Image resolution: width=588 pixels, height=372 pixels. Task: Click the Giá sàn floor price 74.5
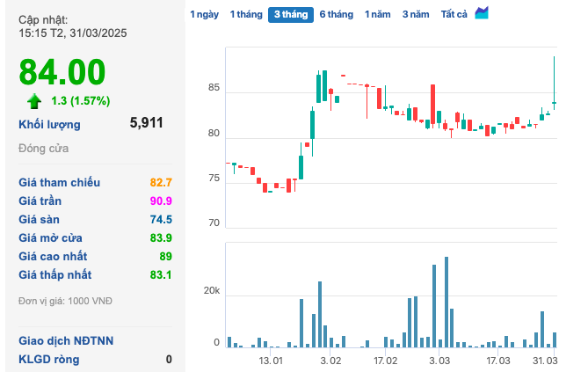tap(161, 219)
